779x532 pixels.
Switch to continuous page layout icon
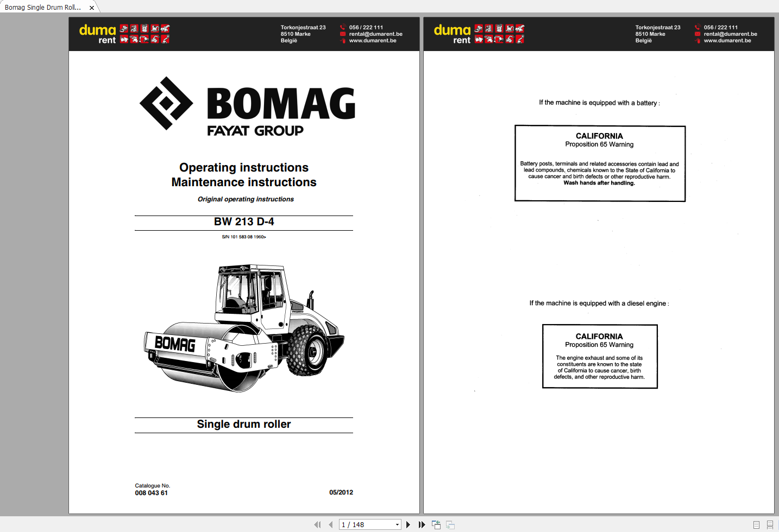tap(770, 524)
